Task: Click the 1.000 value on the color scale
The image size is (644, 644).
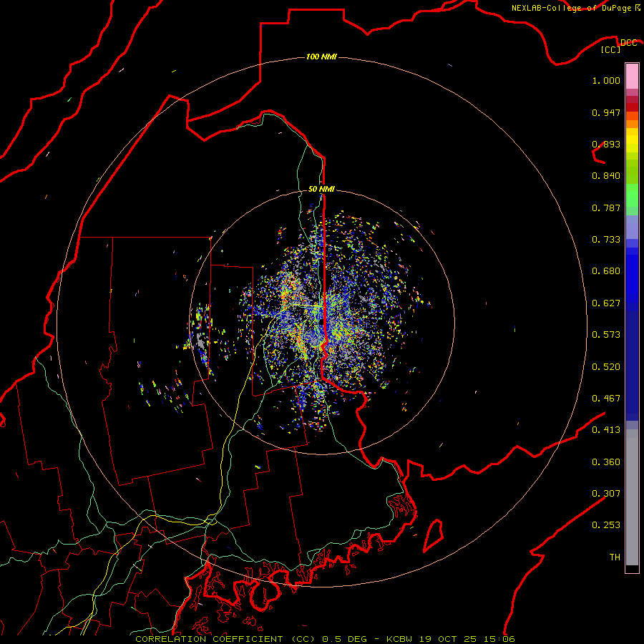Action: [606, 80]
